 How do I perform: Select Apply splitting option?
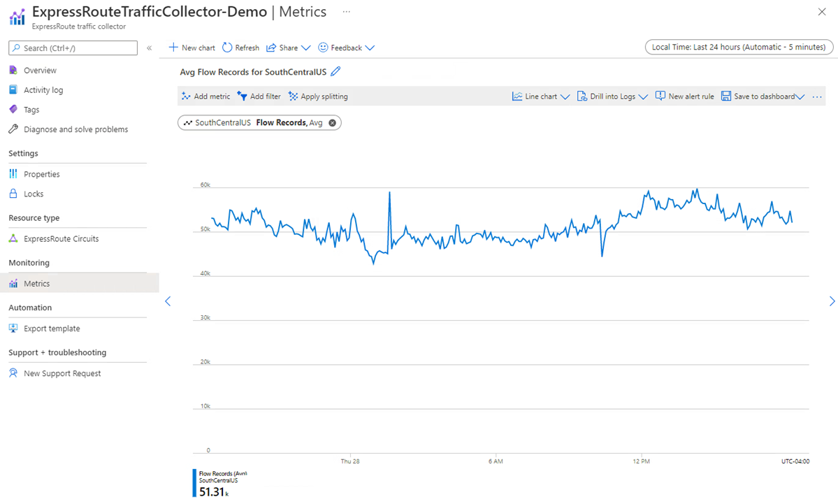(318, 96)
